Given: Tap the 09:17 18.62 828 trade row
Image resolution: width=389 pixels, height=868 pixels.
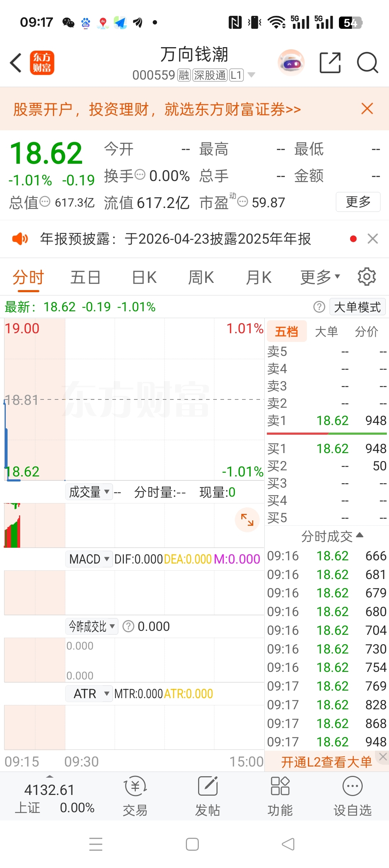Looking at the screenshot, I should (x=327, y=705).
